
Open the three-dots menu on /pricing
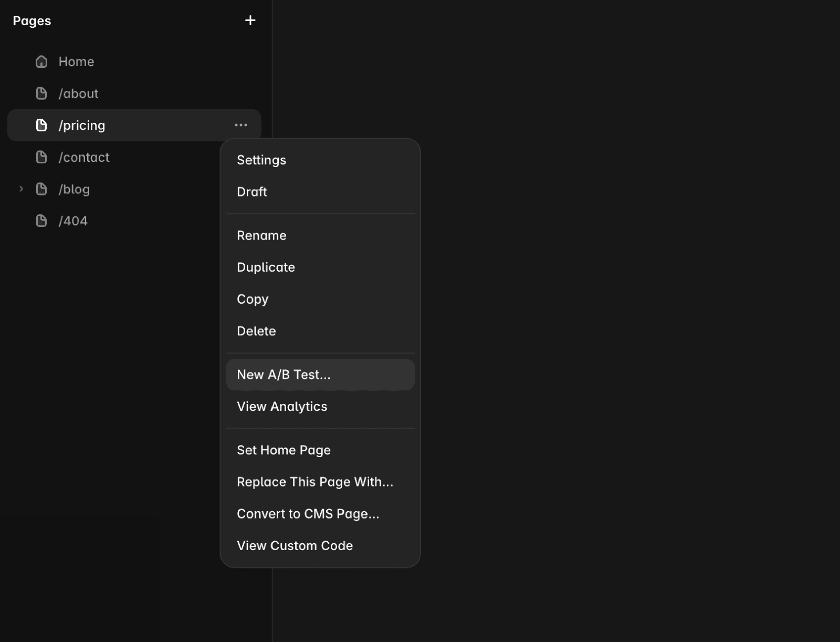click(241, 125)
